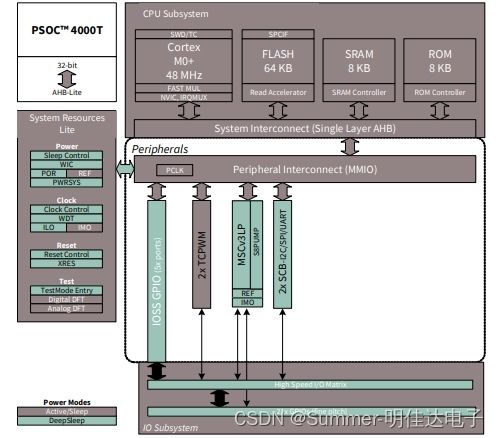Viewport: 499px width, 438px height.
Task: Select the WIC block
Action: [x=66, y=164]
